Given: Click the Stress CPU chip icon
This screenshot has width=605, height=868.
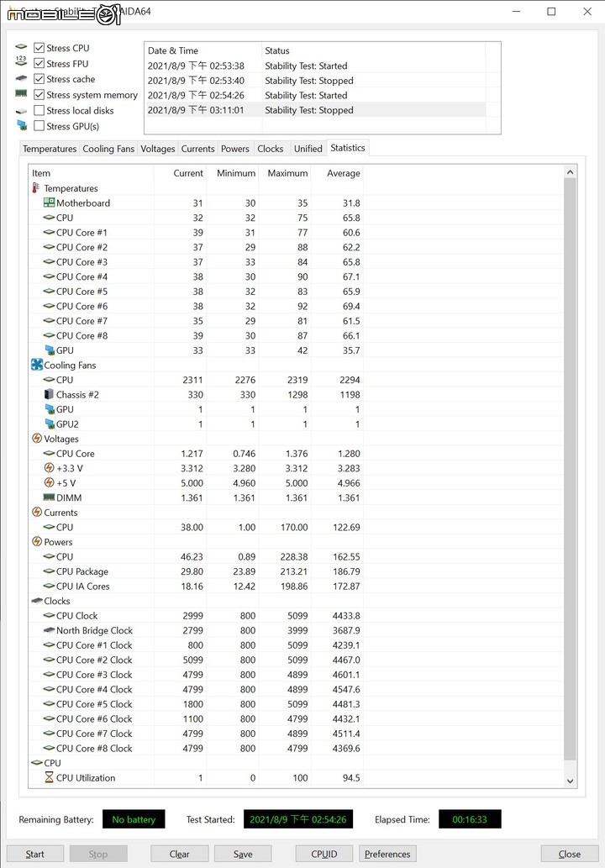Looking at the screenshot, I should click(21, 47).
